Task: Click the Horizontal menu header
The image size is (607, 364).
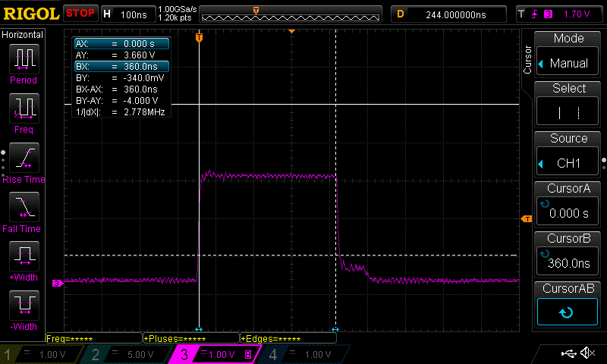Action: [23, 35]
